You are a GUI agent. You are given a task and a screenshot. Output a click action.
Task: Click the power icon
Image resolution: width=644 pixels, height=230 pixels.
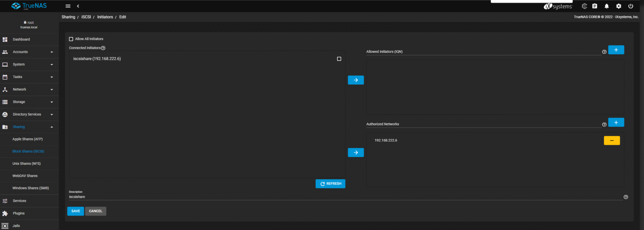631,6
